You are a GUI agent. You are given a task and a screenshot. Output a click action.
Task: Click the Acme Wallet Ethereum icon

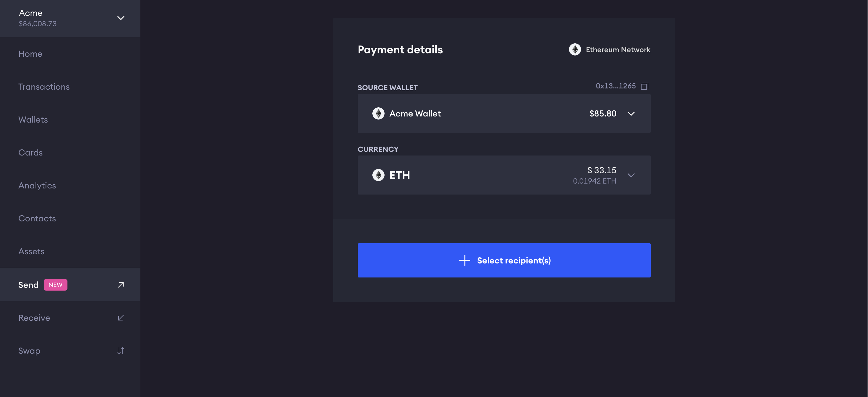pyautogui.click(x=378, y=113)
